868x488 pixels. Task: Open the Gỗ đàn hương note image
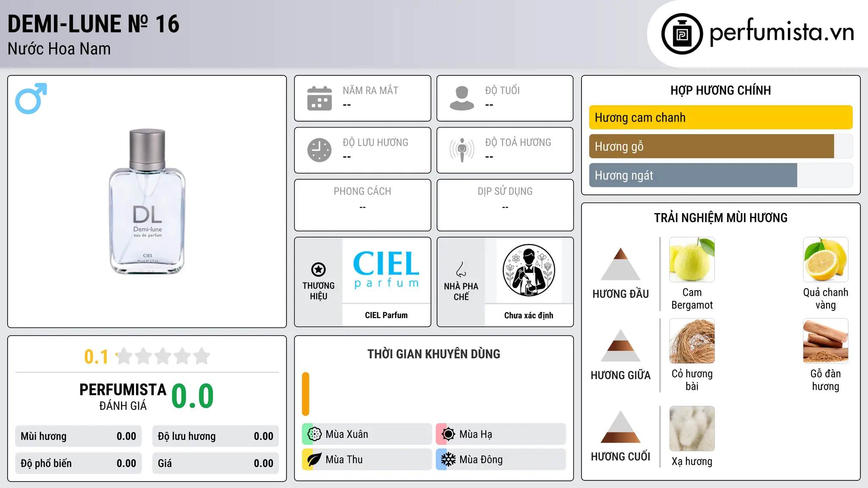coord(826,341)
